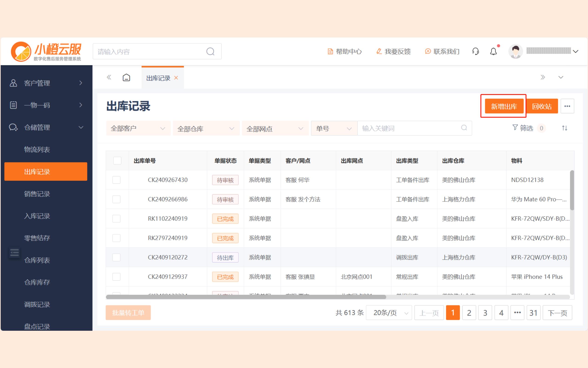The image size is (588, 368).
Task: Go to 仓库库存 in sidebar
Action: tap(37, 282)
